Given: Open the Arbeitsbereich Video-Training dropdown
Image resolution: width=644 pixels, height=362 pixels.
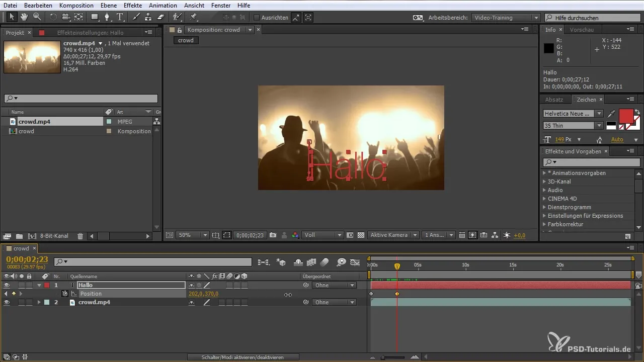Looking at the screenshot, I should tap(506, 18).
